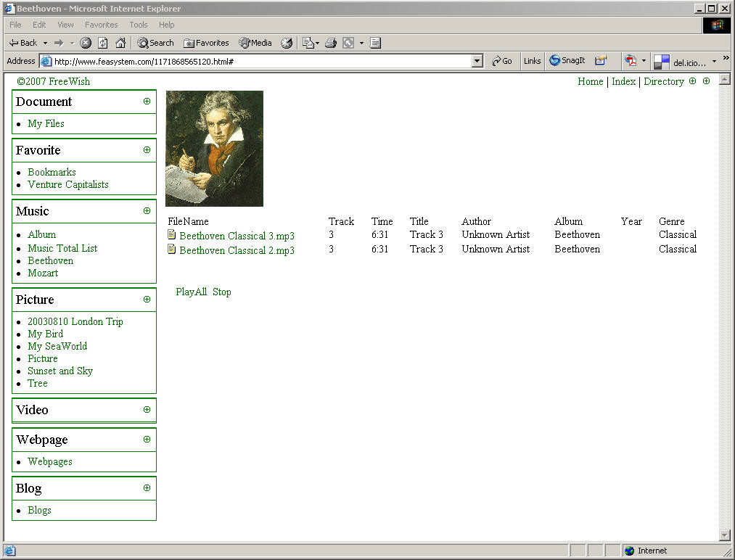This screenshot has height=560, width=735.
Task: Open the address bar dropdown arrow
Action: coord(477,61)
